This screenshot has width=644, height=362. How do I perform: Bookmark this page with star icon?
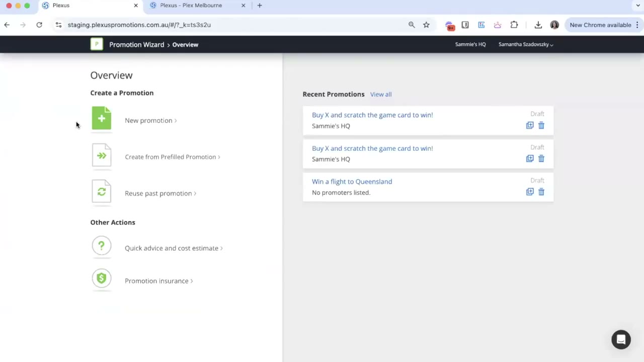point(426,25)
